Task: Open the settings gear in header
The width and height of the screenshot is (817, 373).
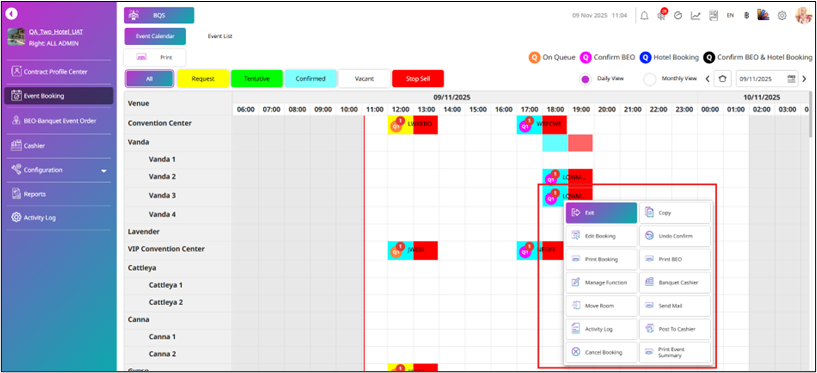Action: pos(782,16)
